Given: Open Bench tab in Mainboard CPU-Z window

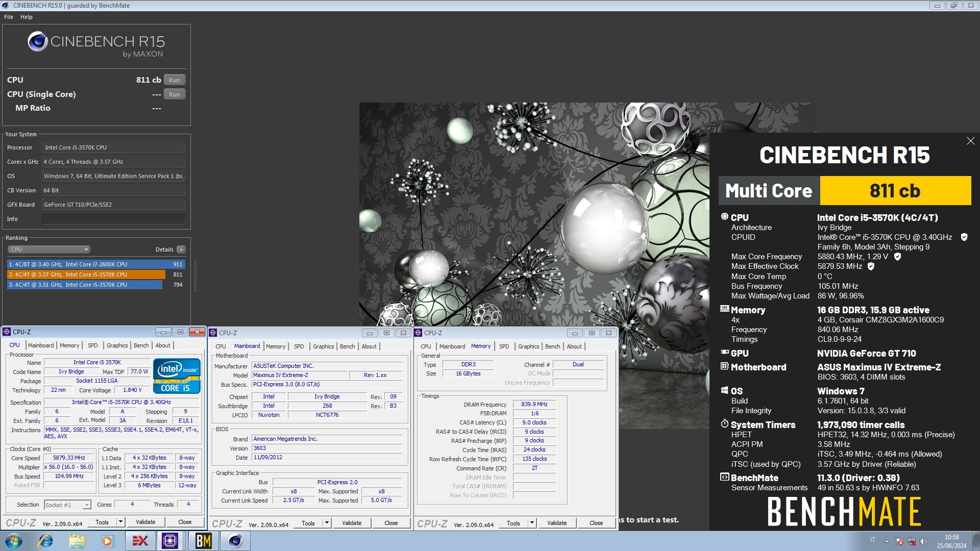Looking at the screenshot, I should pyautogui.click(x=348, y=346).
